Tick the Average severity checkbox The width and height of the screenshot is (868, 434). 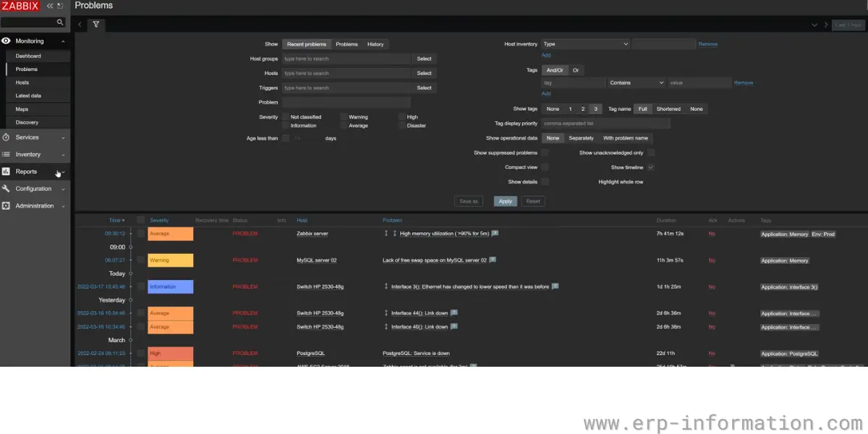click(x=344, y=125)
